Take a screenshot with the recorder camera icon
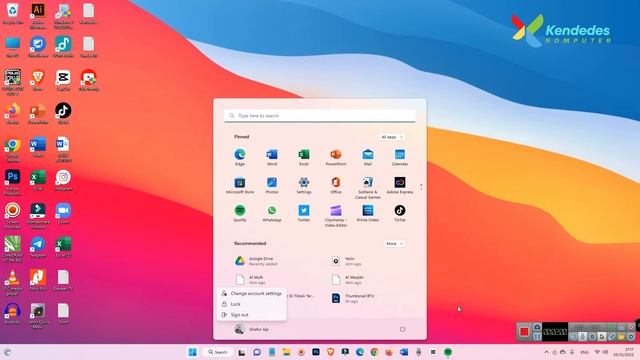The image size is (640, 360). (537, 327)
